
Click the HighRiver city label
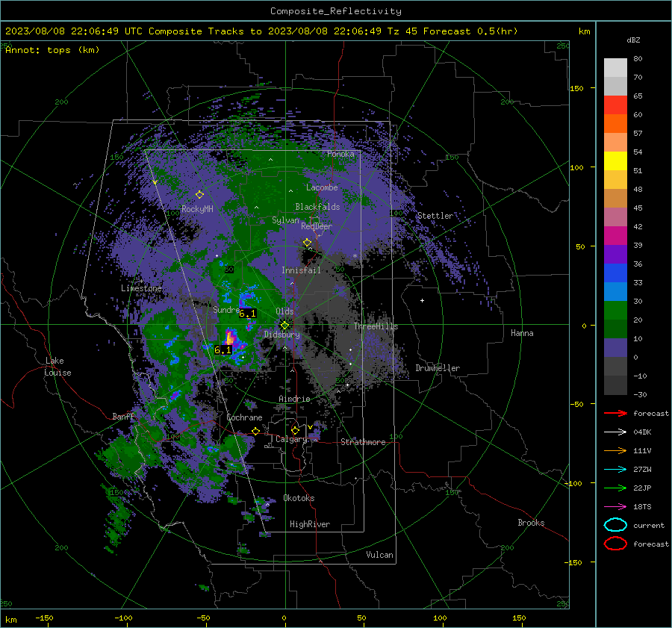click(x=310, y=524)
